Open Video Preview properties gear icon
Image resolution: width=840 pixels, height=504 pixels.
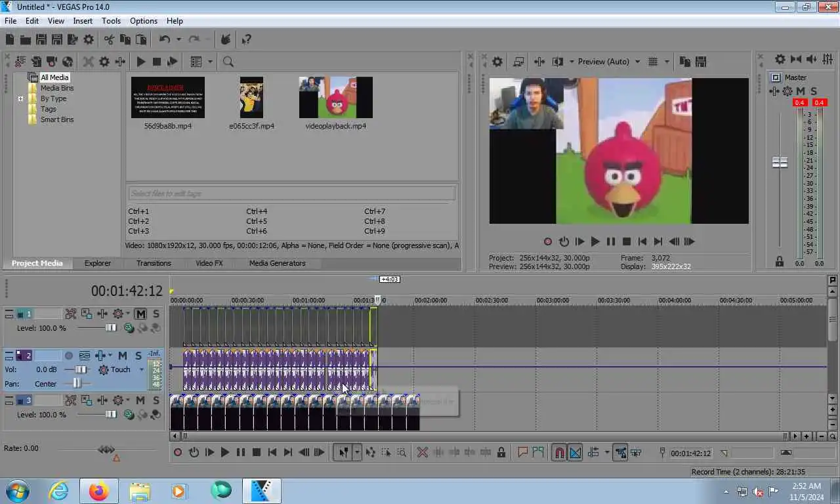pyautogui.click(x=497, y=62)
